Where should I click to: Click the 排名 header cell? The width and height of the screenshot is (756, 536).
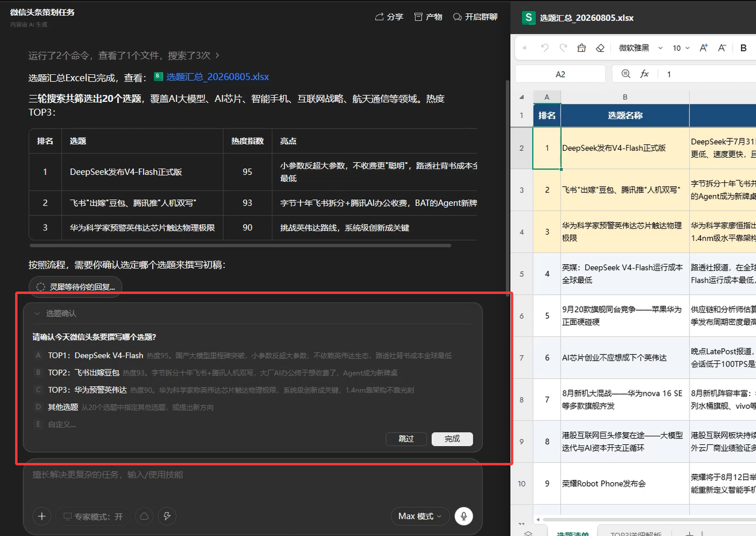(547, 115)
